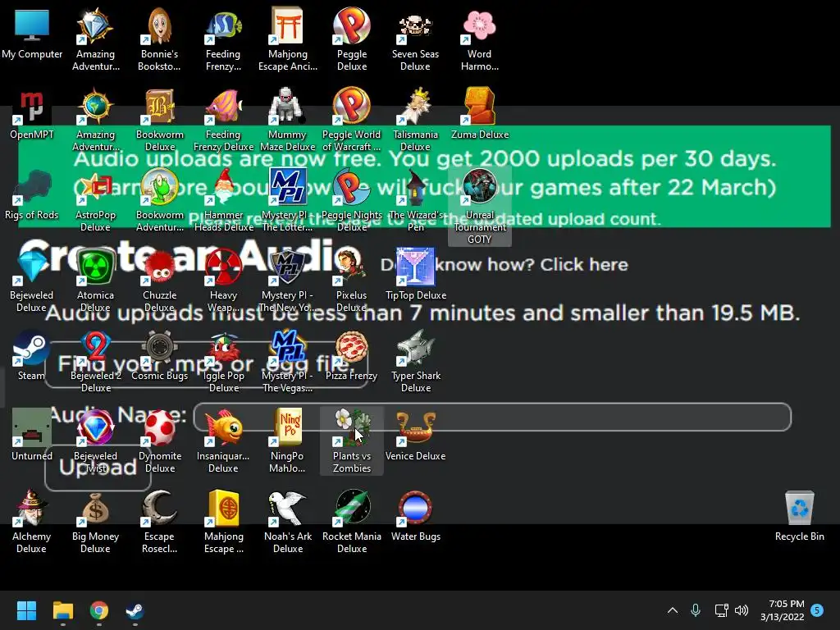Screen dimensions: 840x630
Task: Select the Wizard's Pen shortcut
Action: (x=416, y=201)
